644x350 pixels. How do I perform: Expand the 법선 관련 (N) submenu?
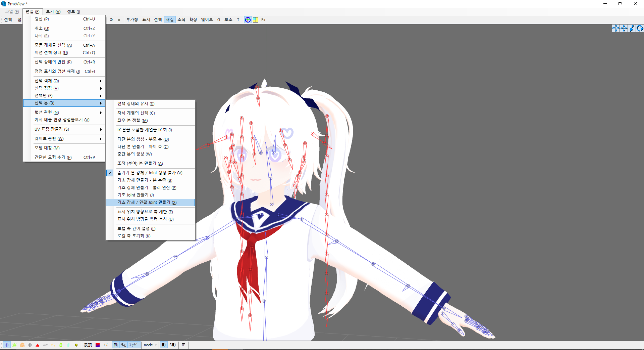point(64,113)
